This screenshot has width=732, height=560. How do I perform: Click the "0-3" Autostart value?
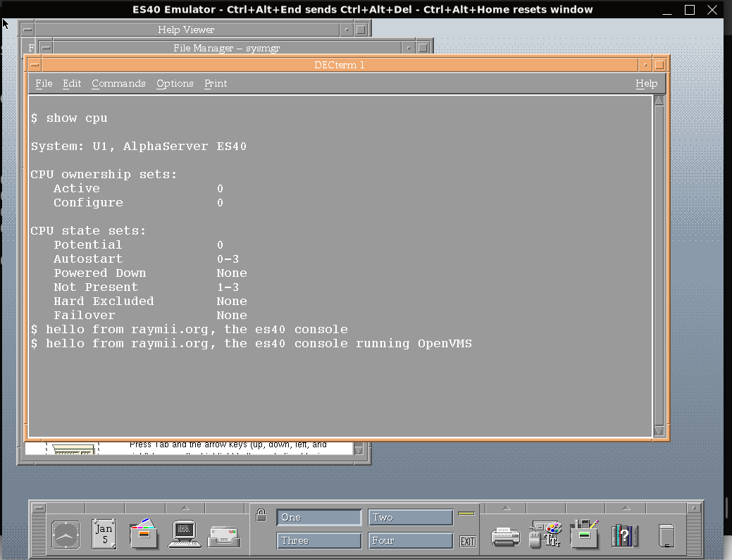228,259
